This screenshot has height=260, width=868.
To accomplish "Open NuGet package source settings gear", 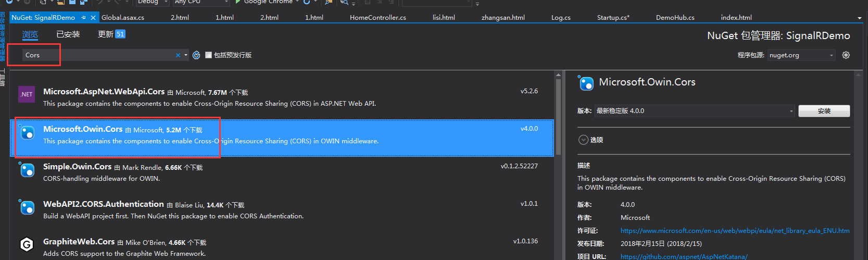I will click(846, 55).
